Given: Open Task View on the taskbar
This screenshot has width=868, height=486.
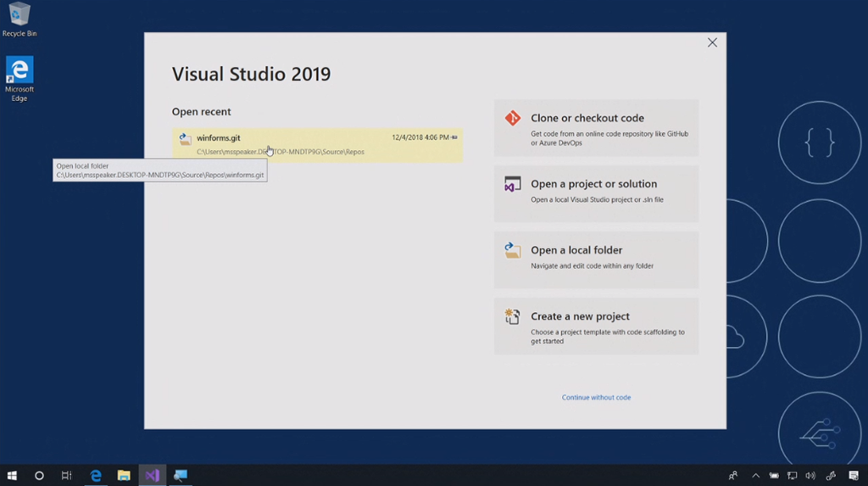Looking at the screenshot, I should [67, 476].
